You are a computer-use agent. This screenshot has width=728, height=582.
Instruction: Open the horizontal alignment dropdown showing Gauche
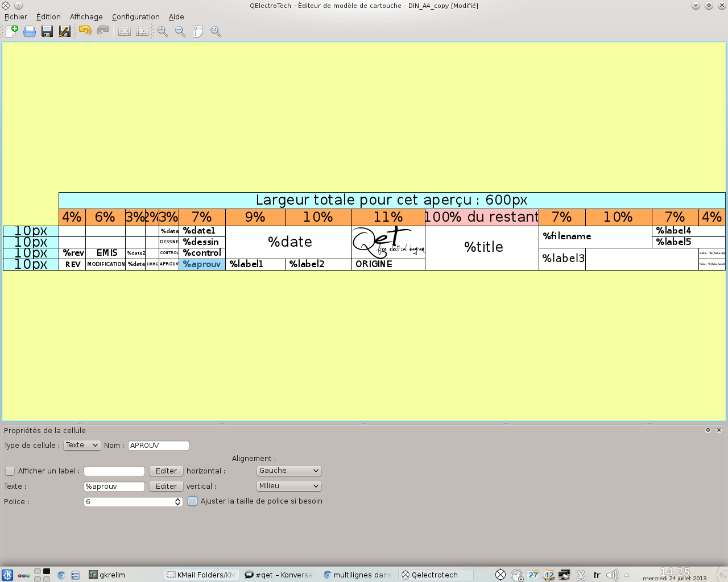point(289,471)
